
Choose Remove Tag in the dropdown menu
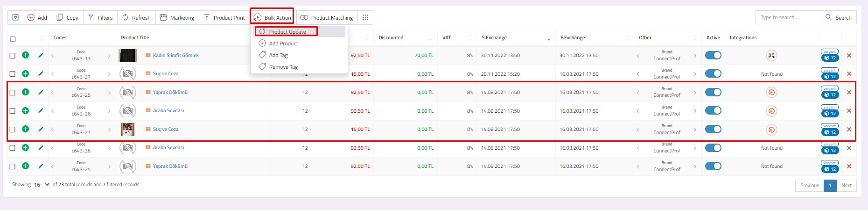pos(283,67)
